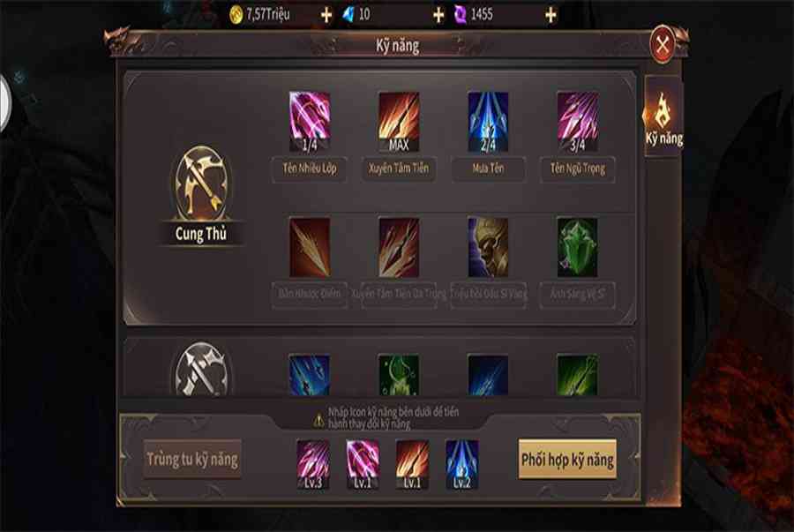Viewport: 794px width, 532px height.
Task: Select the green potion skill in second row
Action: click(x=399, y=375)
